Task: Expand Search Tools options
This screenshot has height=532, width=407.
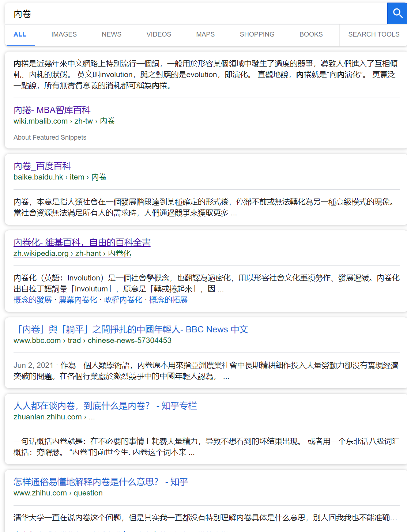Action: point(373,34)
